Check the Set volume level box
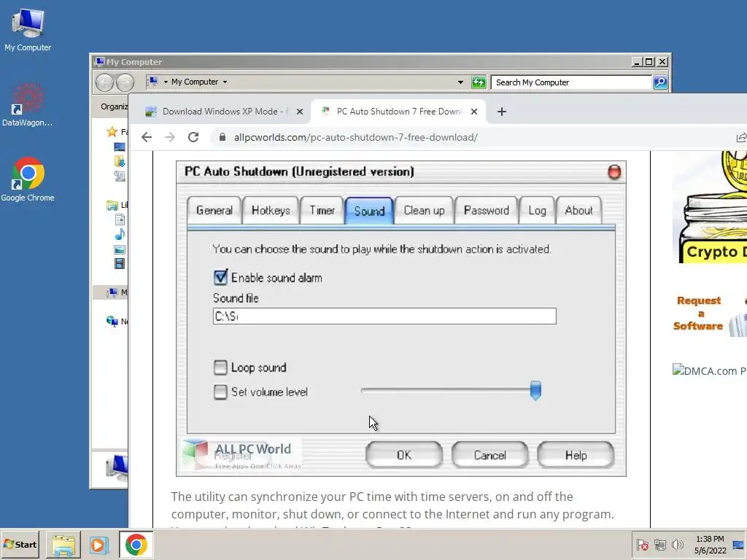 [220, 392]
